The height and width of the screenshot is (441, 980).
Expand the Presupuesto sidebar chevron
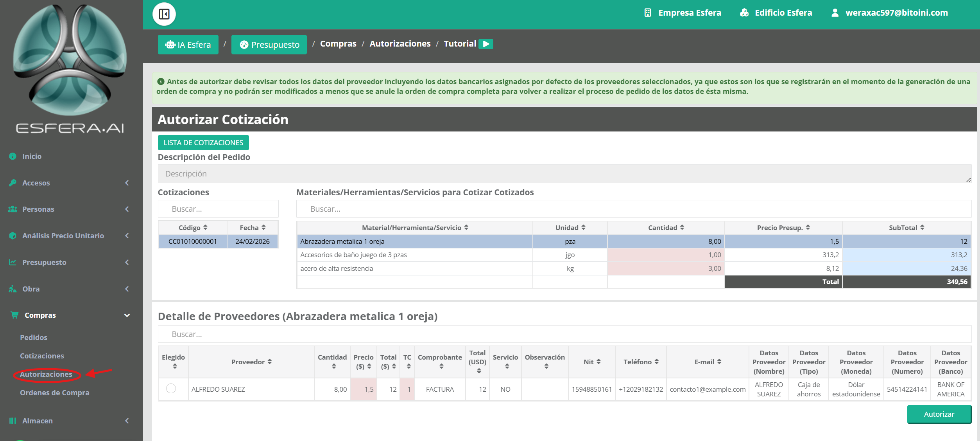(x=127, y=262)
